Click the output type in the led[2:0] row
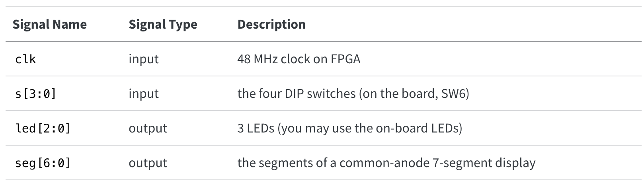Image resolution: width=644 pixels, height=187 pixels. [148, 129]
